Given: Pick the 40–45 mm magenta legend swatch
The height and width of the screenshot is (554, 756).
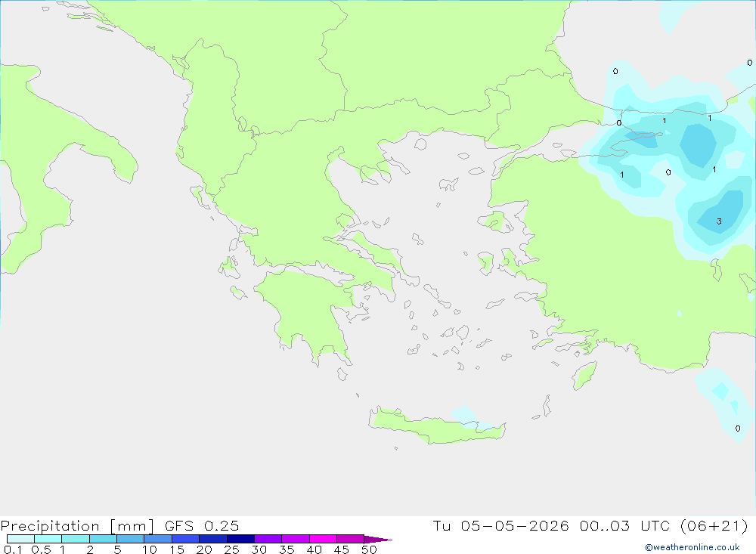Looking at the screenshot, I should pos(323,539).
